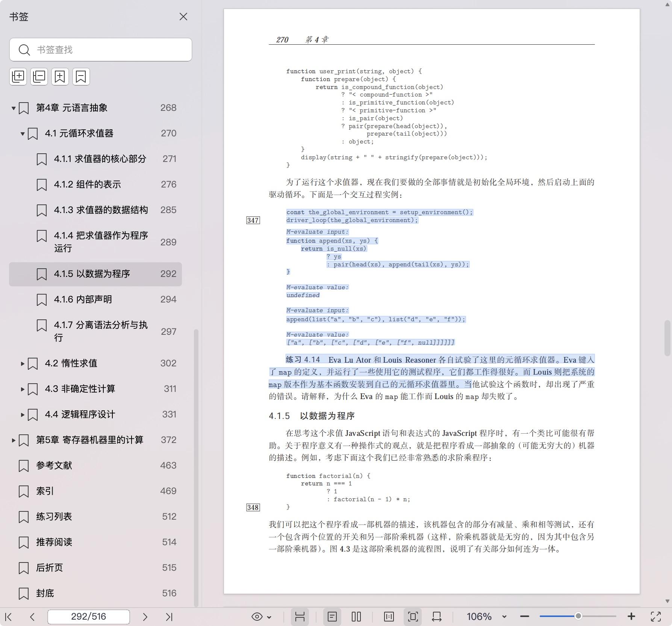Screen dimensions: 672x626
Task: Collapse all bookmarks button
Action: coord(39,77)
